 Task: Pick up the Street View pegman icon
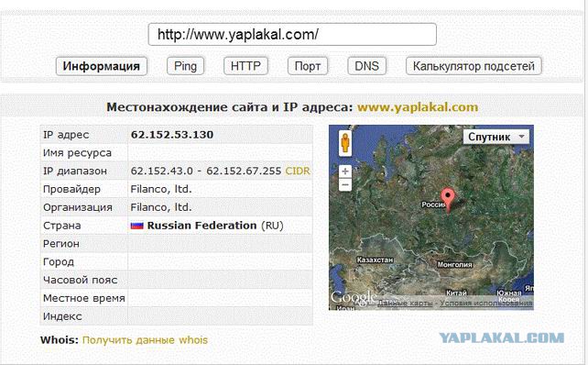345,143
